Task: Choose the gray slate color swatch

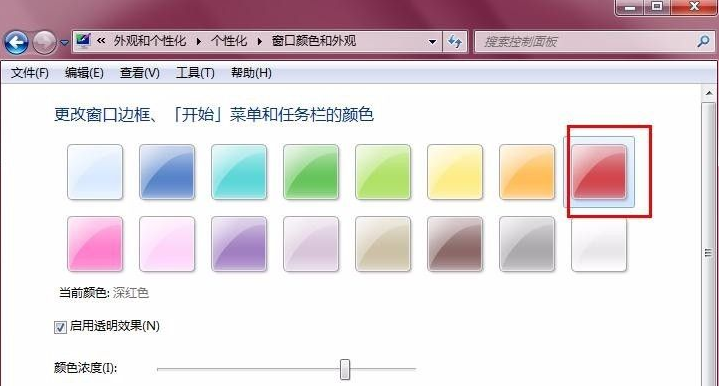Action: pos(527,244)
